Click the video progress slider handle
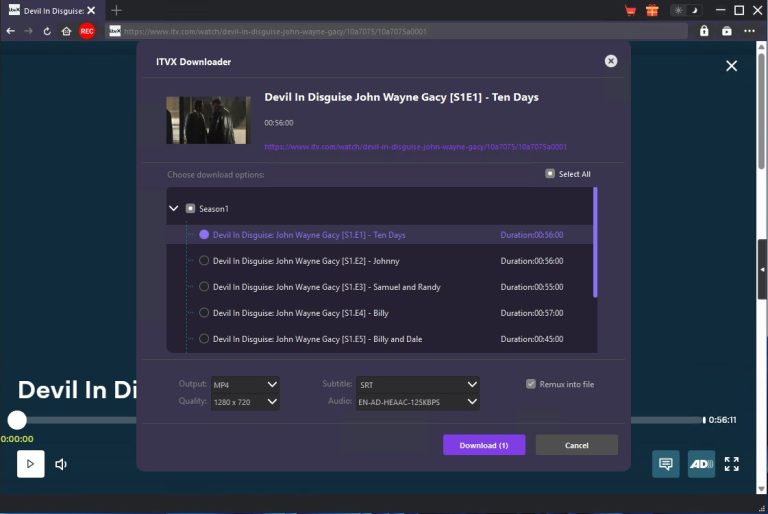This screenshot has width=768, height=514. click(17, 420)
